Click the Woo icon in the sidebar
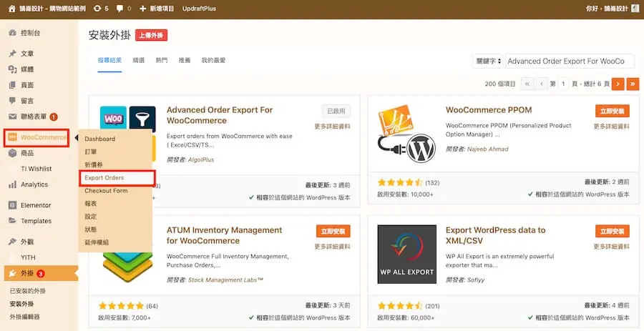 coord(12,137)
